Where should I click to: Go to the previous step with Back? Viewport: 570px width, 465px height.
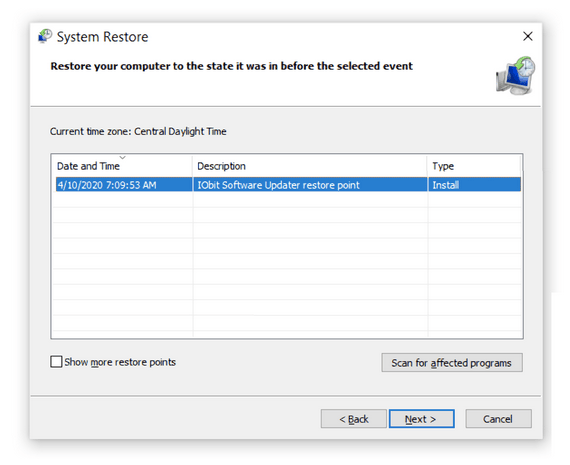coord(353,419)
